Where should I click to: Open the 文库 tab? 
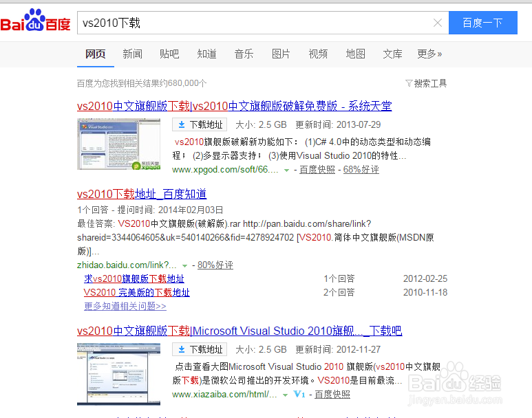[x=392, y=54]
